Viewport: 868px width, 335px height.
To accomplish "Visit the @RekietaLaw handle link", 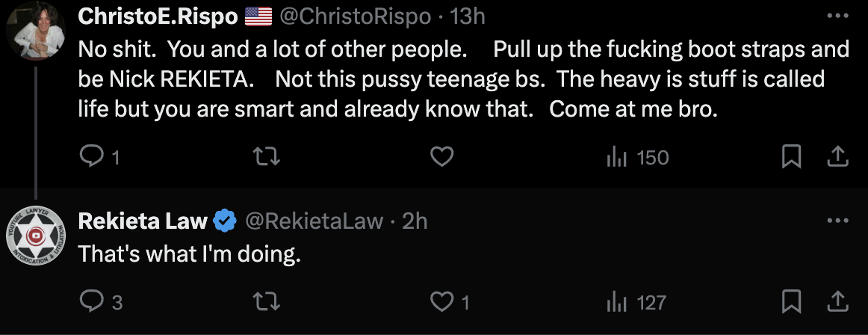I will [x=313, y=221].
